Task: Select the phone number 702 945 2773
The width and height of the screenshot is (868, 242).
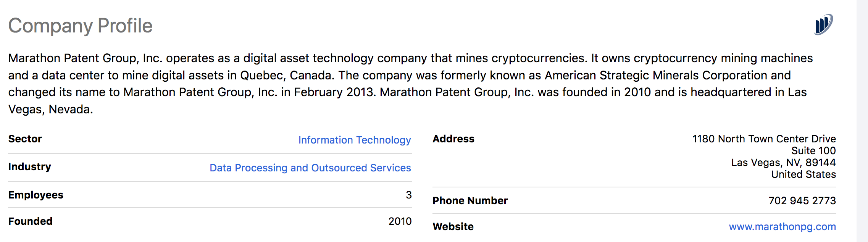Action: point(802,201)
